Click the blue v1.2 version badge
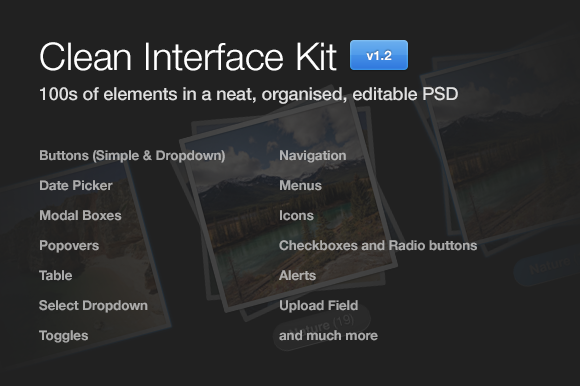This screenshot has height=386, width=580. 379,55
